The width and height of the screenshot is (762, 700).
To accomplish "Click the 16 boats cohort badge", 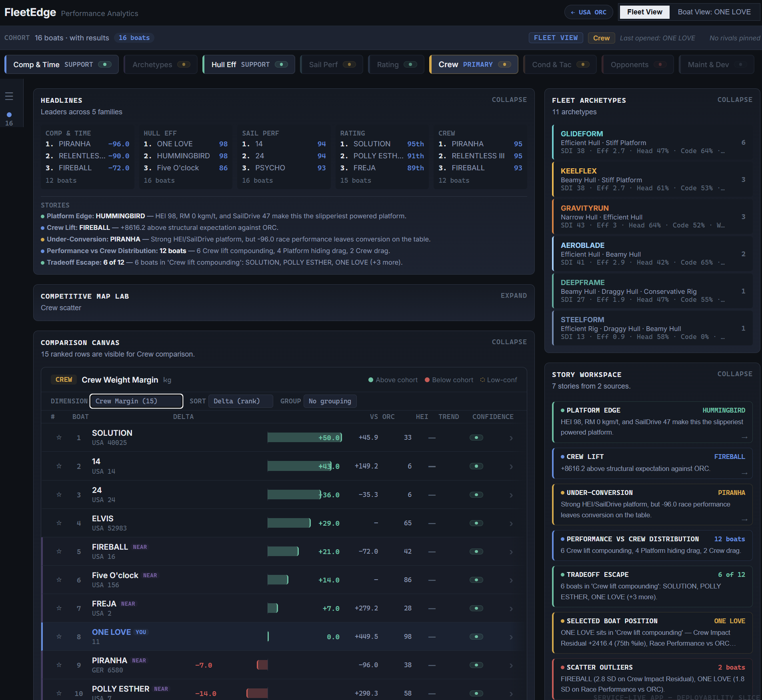I will click(x=134, y=38).
